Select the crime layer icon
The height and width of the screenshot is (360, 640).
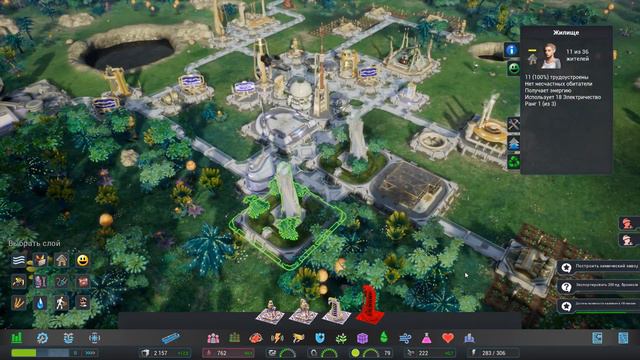[x=82, y=303]
